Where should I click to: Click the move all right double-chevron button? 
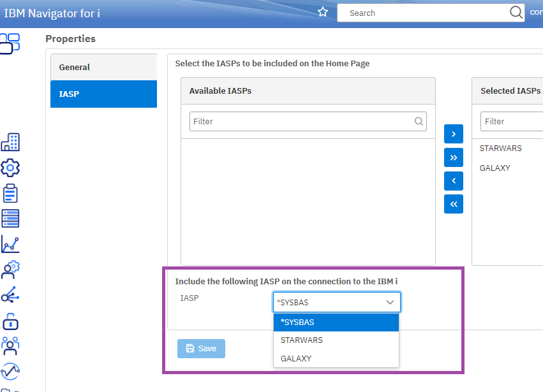pos(453,157)
